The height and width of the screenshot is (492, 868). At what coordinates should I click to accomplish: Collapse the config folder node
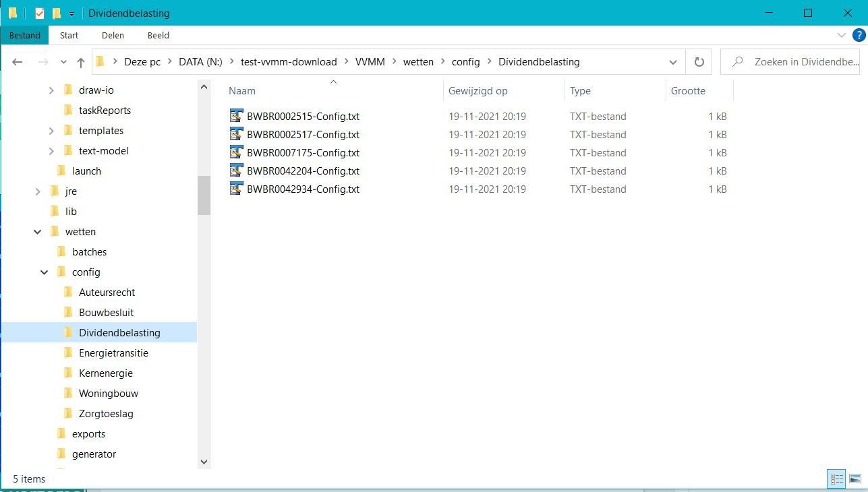pyautogui.click(x=45, y=272)
